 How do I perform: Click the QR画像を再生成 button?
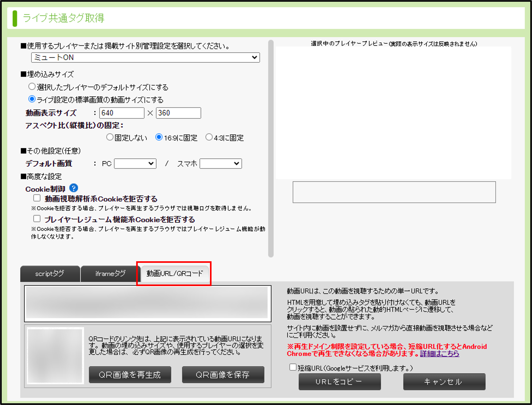point(130,375)
